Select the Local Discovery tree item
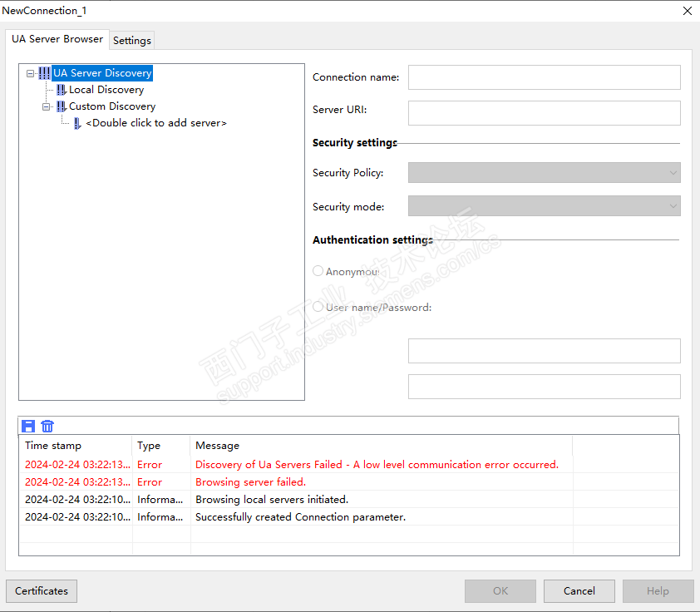The width and height of the screenshot is (700, 612). click(106, 90)
